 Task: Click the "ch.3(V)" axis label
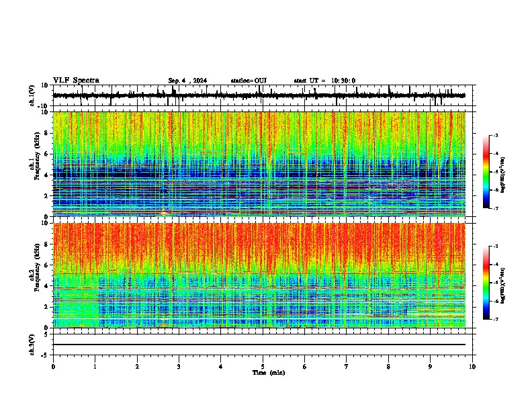pyautogui.click(x=32, y=345)
